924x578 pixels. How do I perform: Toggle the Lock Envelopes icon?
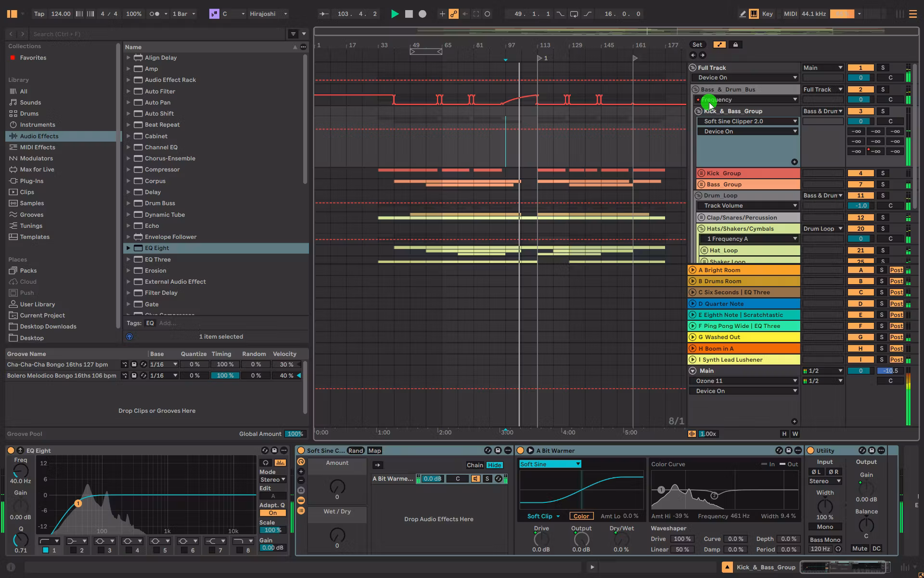click(735, 45)
